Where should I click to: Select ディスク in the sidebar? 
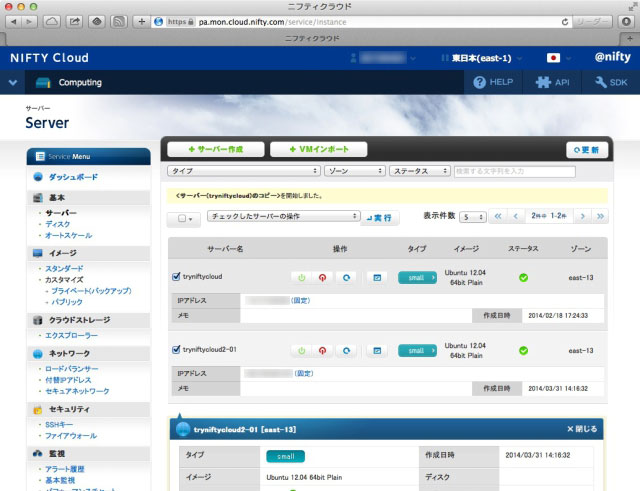[58, 224]
